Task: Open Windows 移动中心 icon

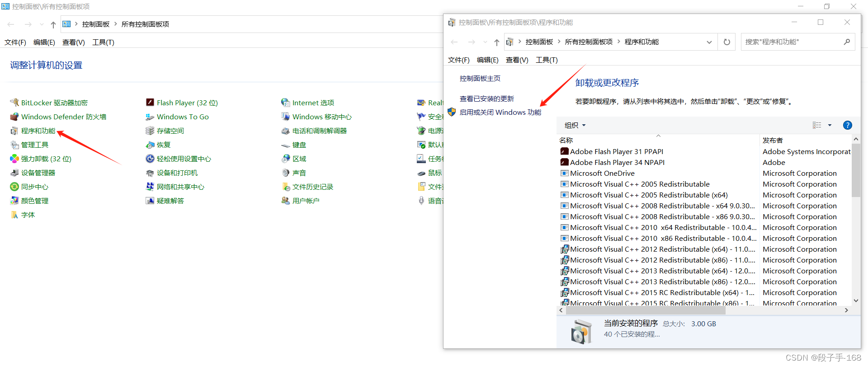Action: click(286, 117)
